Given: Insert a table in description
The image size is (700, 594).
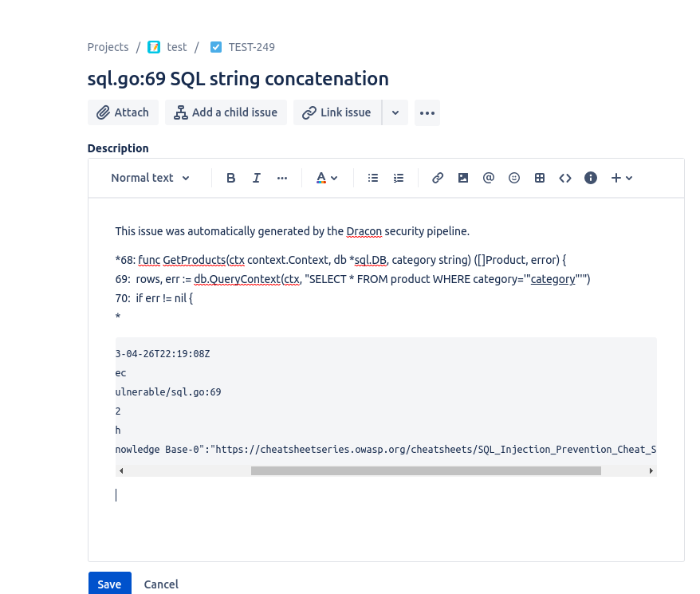Looking at the screenshot, I should pyautogui.click(x=540, y=178).
